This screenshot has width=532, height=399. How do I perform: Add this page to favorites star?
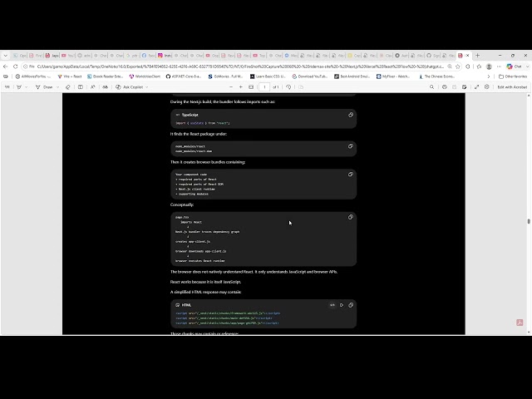click(x=458, y=66)
